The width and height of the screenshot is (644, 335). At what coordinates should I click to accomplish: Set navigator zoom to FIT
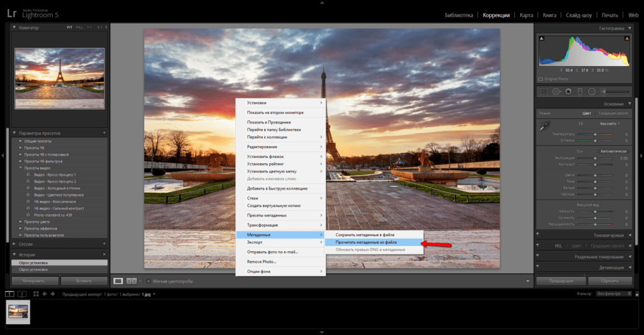[69, 28]
